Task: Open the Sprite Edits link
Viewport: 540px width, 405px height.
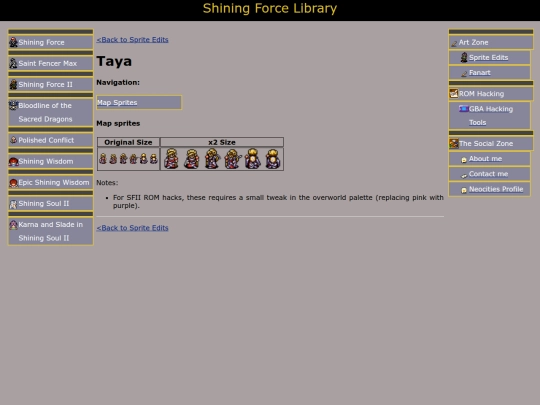Action: click(x=488, y=58)
